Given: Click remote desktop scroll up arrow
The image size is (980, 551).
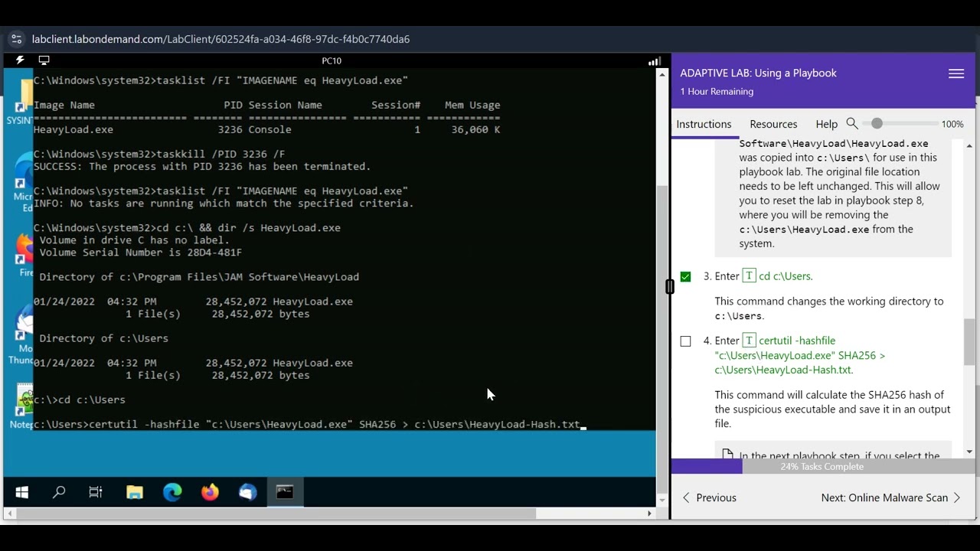Looking at the screenshot, I should (x=662, y=74).
